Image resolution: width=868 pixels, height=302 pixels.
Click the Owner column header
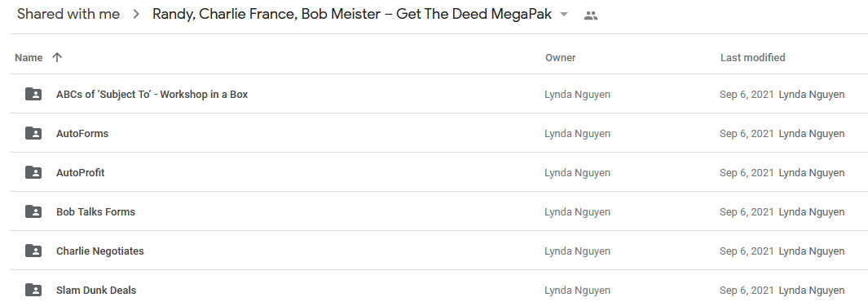pyautogui.click(x=560, y=58)
